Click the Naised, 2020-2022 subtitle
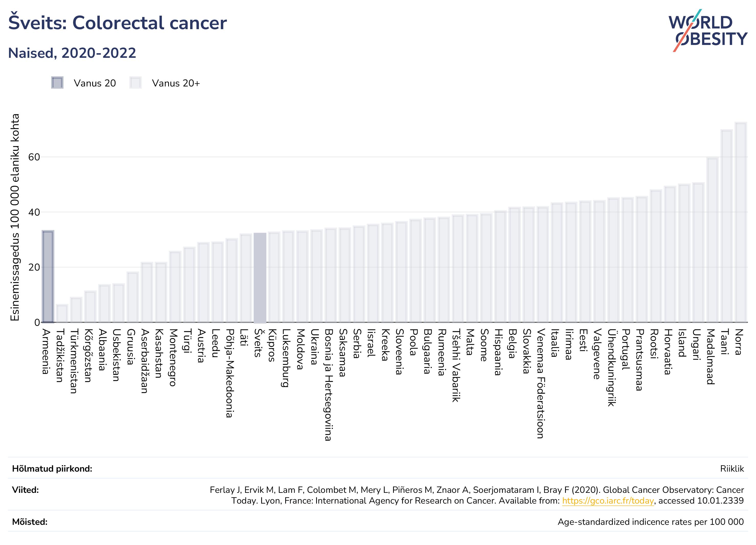This screenshot has height=545, width=756. coord(72,53)
